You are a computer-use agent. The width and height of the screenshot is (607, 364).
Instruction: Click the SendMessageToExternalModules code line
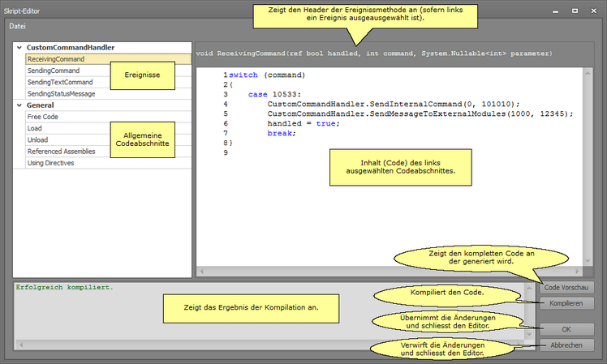(420, 113)
